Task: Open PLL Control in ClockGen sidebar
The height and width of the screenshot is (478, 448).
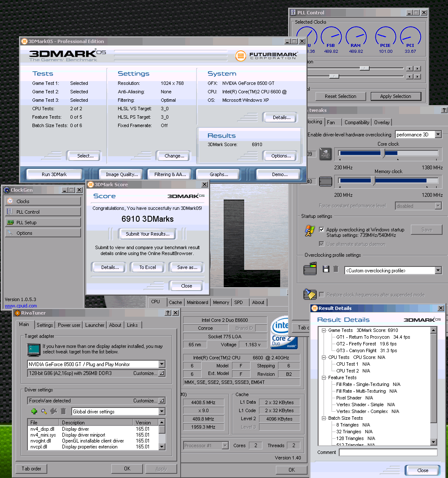Action: [x=43, y=212]
